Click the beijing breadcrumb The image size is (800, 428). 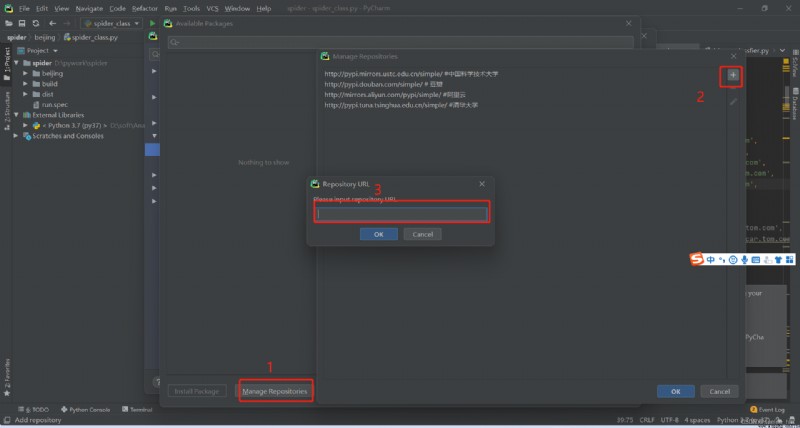[45, 37]
